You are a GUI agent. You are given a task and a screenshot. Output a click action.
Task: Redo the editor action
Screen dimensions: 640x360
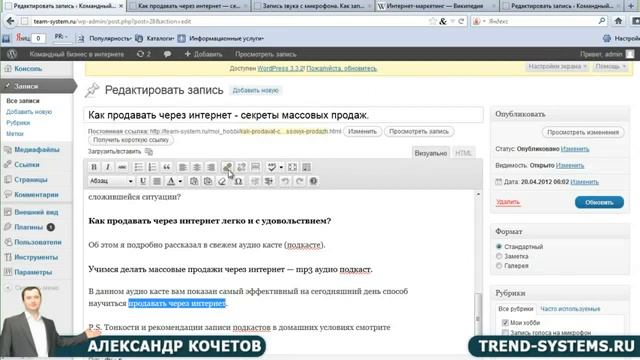pos(299,181)
